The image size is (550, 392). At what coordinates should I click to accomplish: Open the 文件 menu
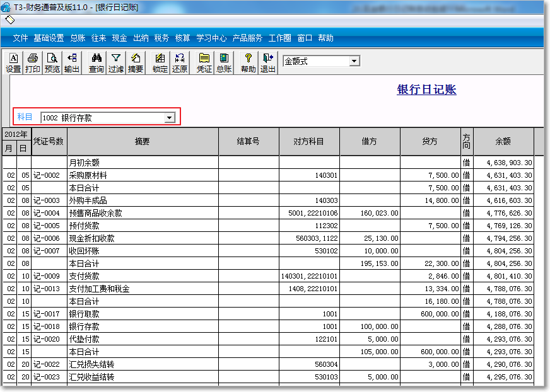[21, 38]
